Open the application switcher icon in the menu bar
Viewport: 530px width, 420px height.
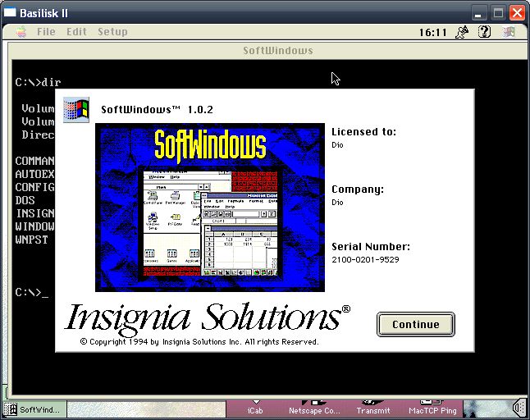509,32
